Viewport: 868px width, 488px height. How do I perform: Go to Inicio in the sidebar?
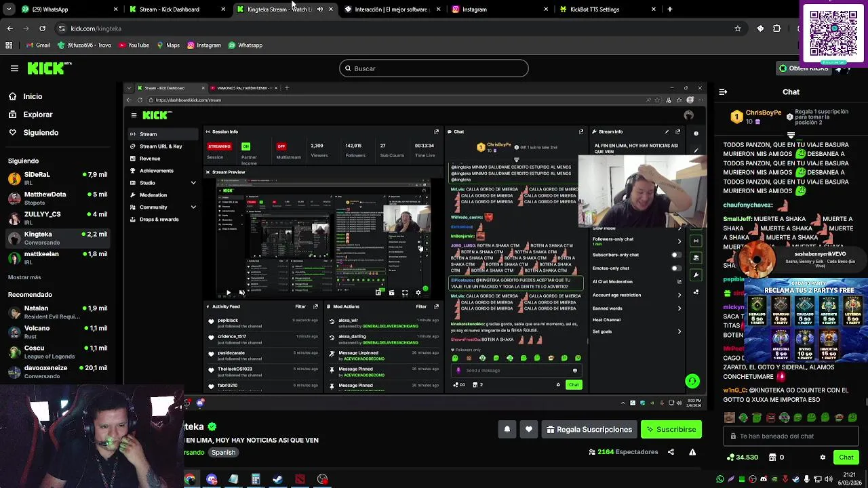33,96
